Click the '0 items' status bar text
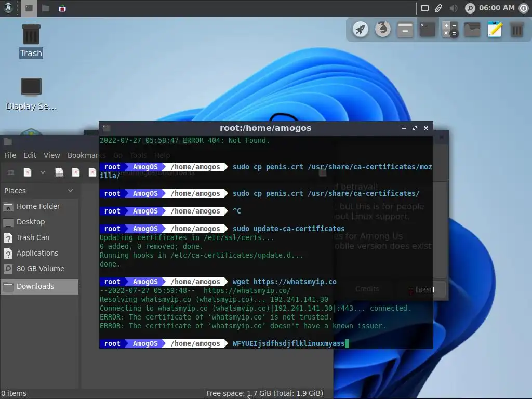The height and width of the screenshot is (399, 532). click(14, 393)
